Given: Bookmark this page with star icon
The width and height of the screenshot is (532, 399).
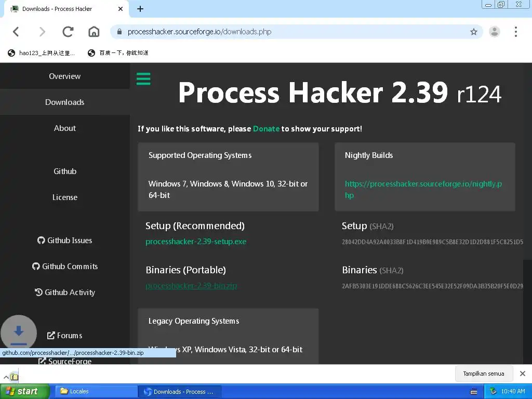Looking at the screenshot, I should point(474,32).
